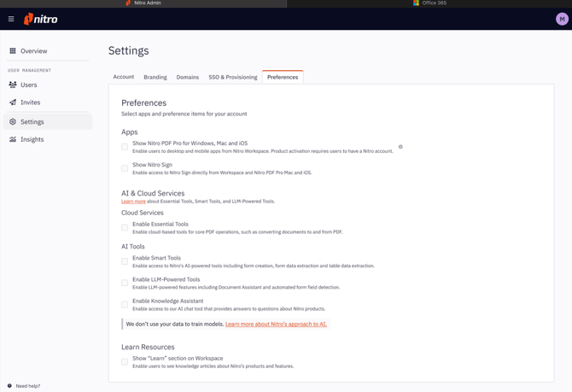Click the info icon beside Nitro PDF Pro
The height and width of the screenshot is (392, 572).
click(400, 147)
